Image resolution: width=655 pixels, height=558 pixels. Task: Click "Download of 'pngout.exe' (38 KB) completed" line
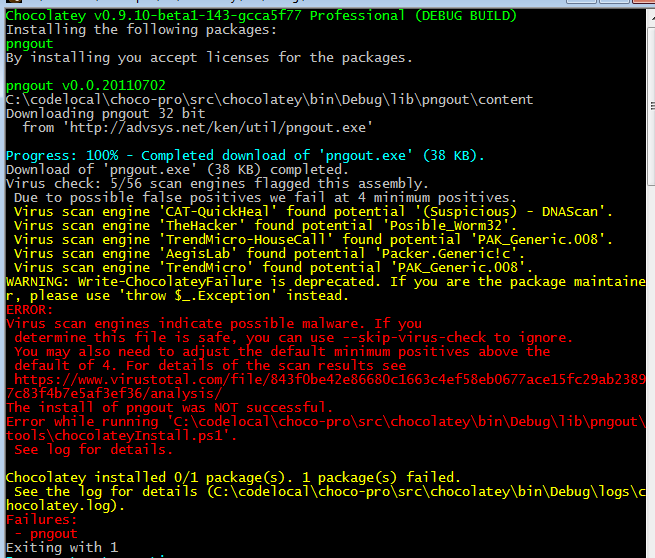177,170
